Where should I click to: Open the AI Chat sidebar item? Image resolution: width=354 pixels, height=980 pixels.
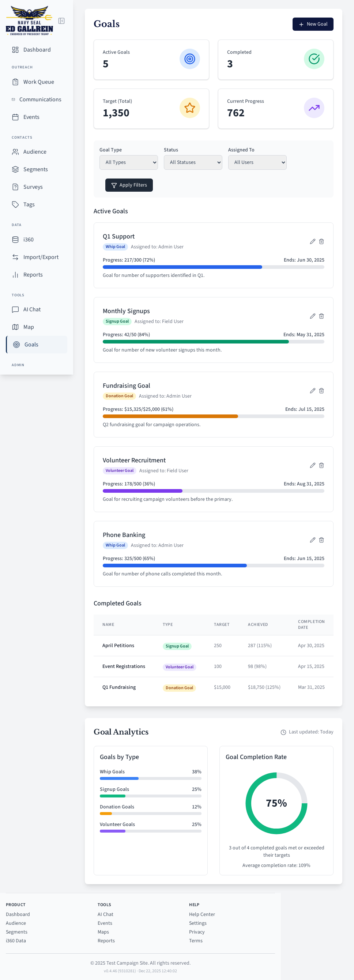coord(32,309)
